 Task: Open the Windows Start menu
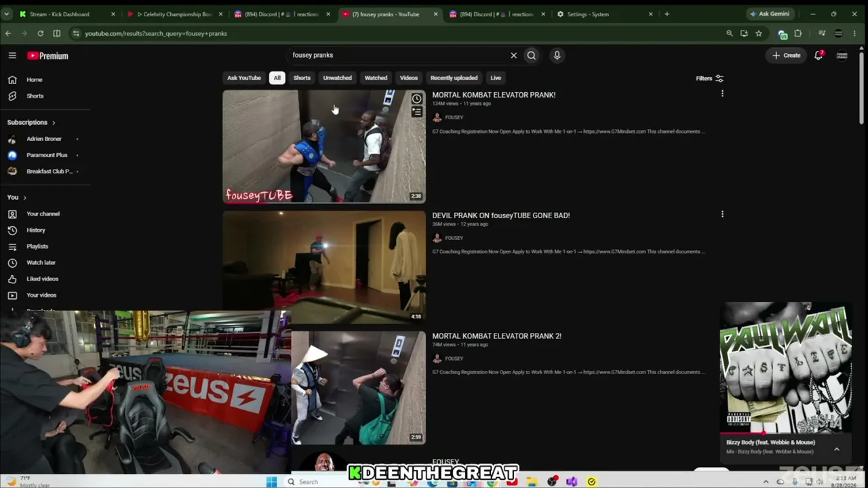(271, 482)
